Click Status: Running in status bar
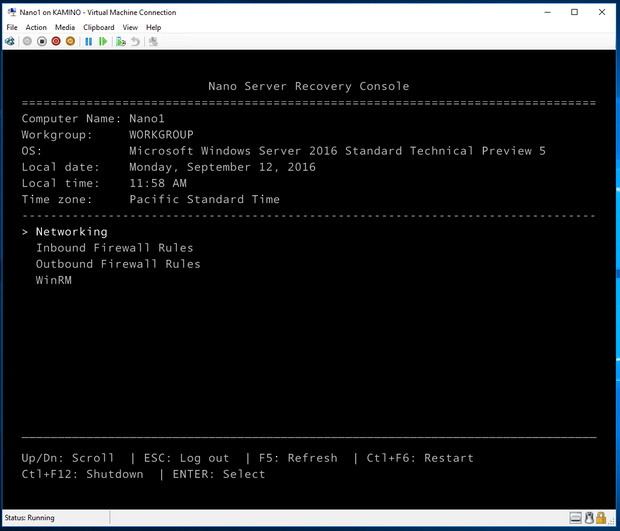 [x=30, y=518]
